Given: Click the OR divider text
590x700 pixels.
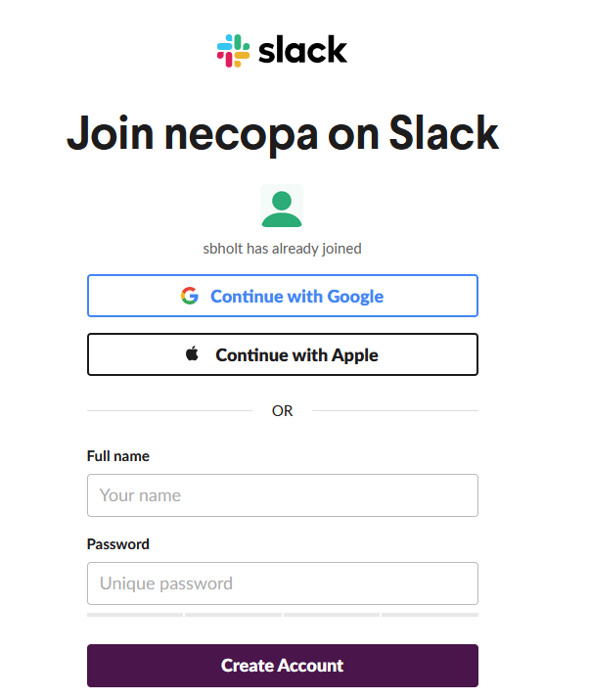Looking at the screenshot, I should [282, 411].
